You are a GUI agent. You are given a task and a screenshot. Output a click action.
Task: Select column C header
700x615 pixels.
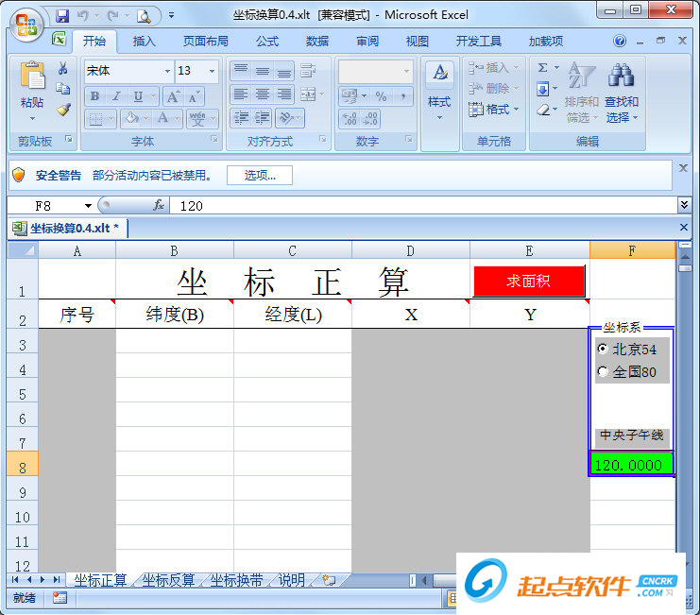[293, 250]
